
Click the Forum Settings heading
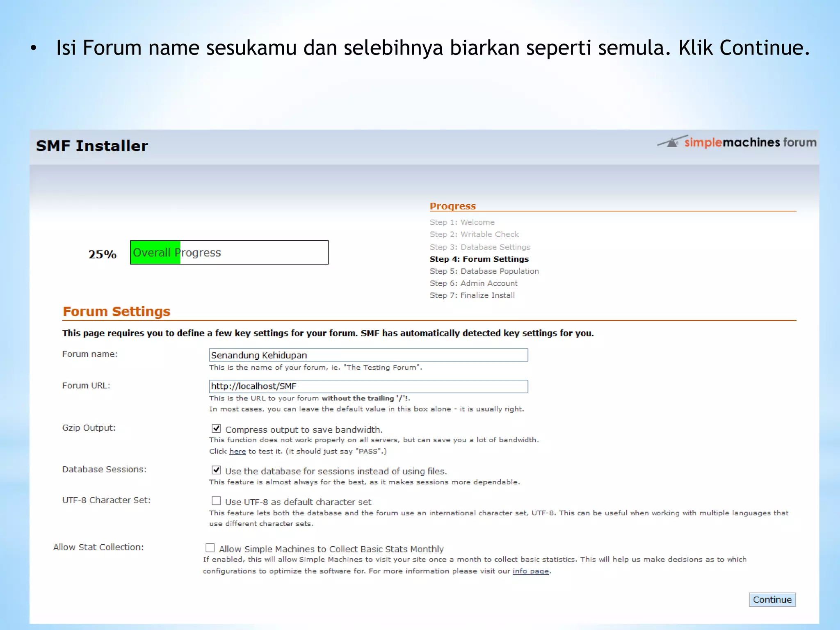coord(116,311)
